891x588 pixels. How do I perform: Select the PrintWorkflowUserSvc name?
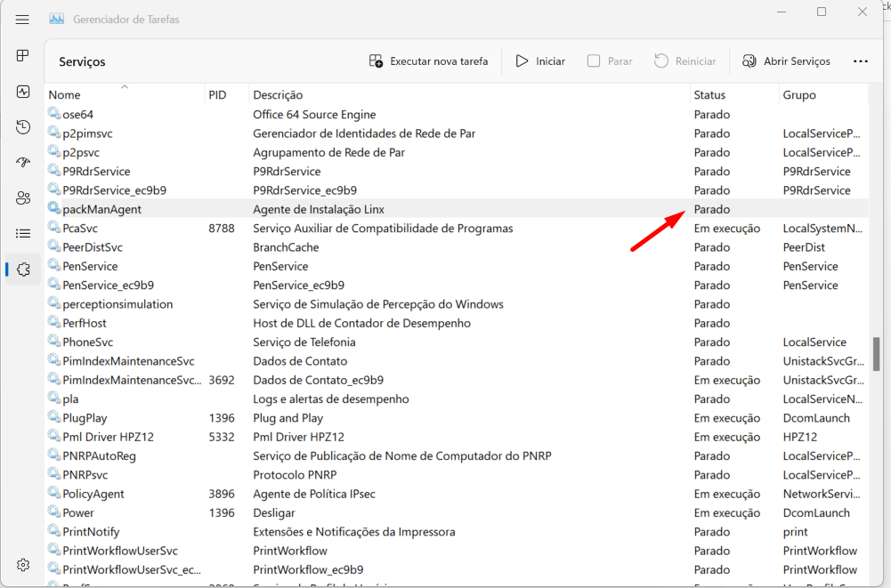click(120, 551)
